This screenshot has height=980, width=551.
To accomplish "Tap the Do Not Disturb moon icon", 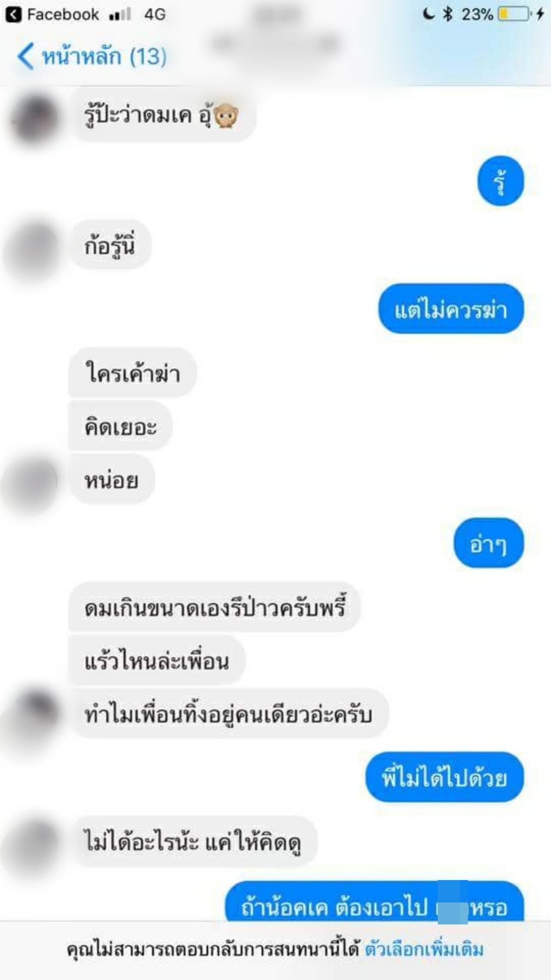I will 428,14.
